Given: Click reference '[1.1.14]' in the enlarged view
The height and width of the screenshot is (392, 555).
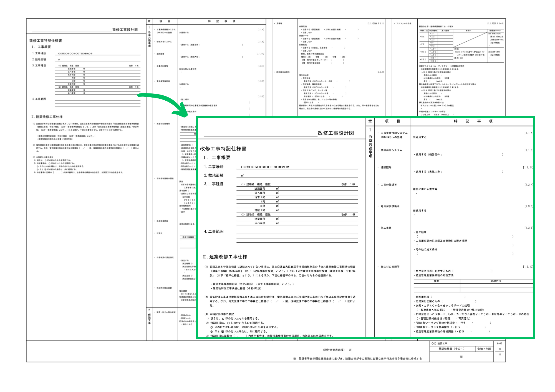Looking at the screenshot, I should click(x=528, y=167).
